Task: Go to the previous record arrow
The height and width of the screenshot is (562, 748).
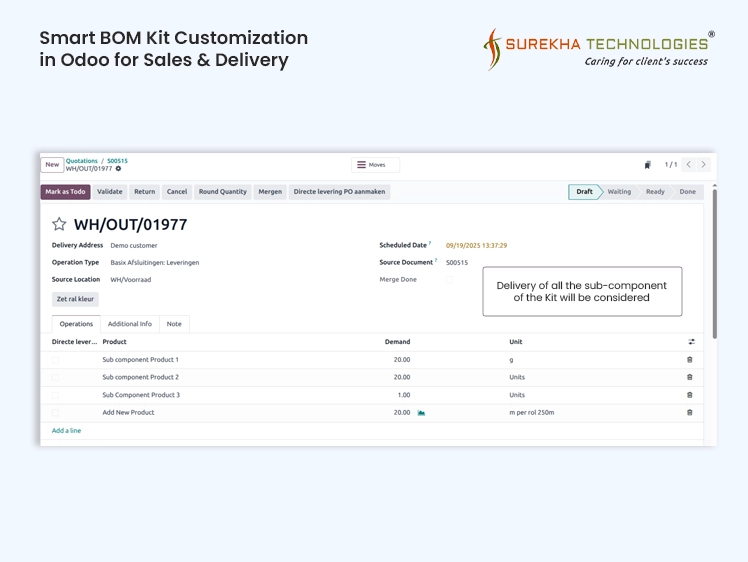Action: (x=688, y=165)
